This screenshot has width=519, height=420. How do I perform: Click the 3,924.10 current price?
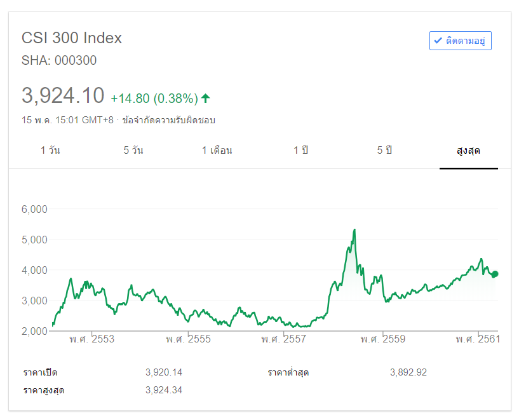tap(63, 95)
